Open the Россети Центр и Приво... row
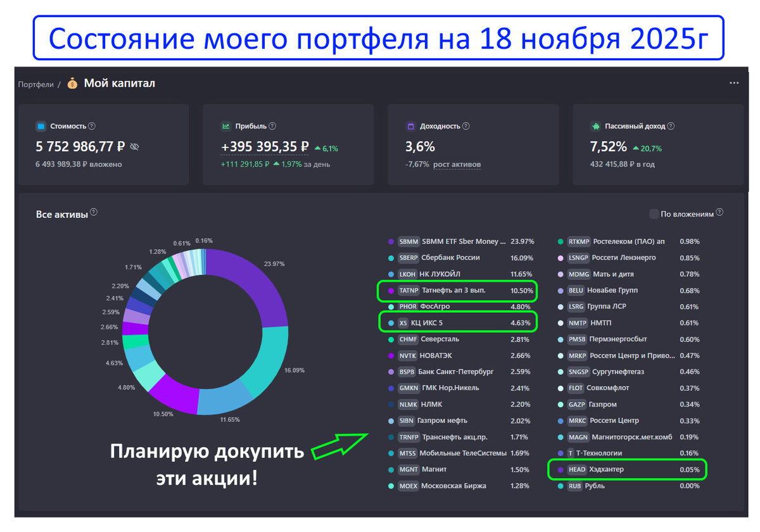760x532 pixels. (x=630, y=356)
